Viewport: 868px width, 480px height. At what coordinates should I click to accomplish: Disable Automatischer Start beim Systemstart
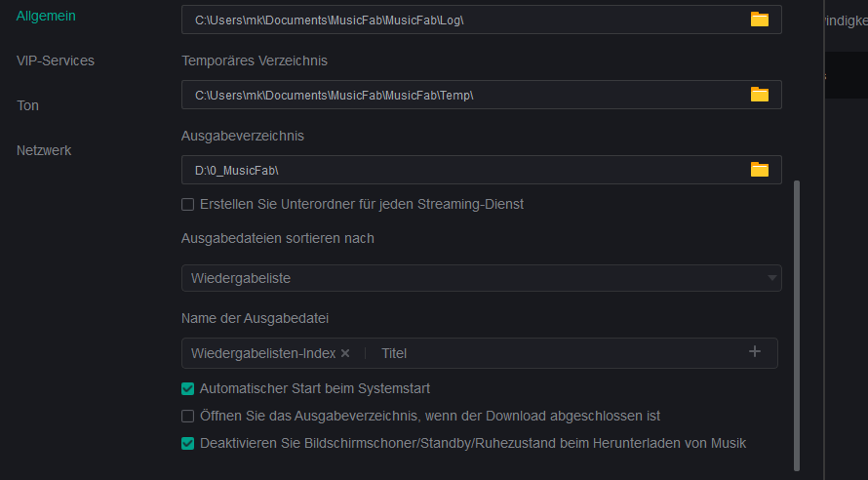(188, 388)
